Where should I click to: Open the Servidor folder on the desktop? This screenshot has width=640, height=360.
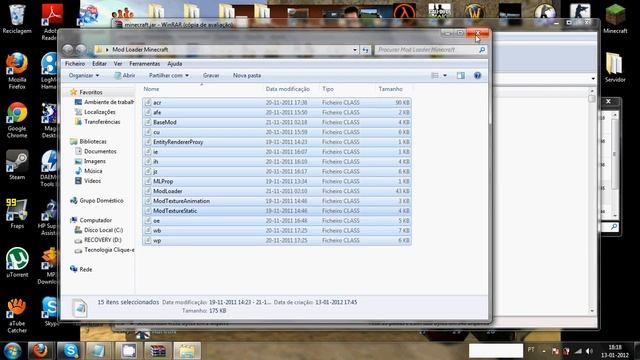click(615, 67)
